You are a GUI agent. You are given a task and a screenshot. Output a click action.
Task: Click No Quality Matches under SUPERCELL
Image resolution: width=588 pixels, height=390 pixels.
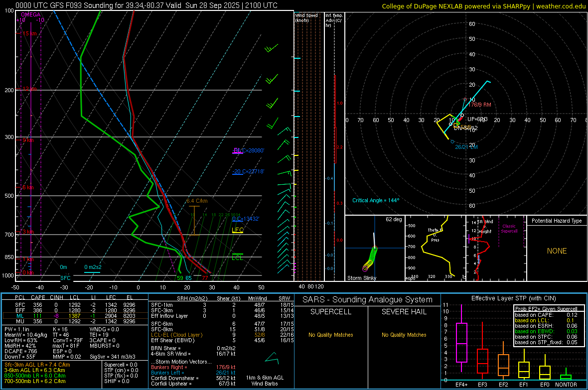pyautogui.click(x=331, y=335)
